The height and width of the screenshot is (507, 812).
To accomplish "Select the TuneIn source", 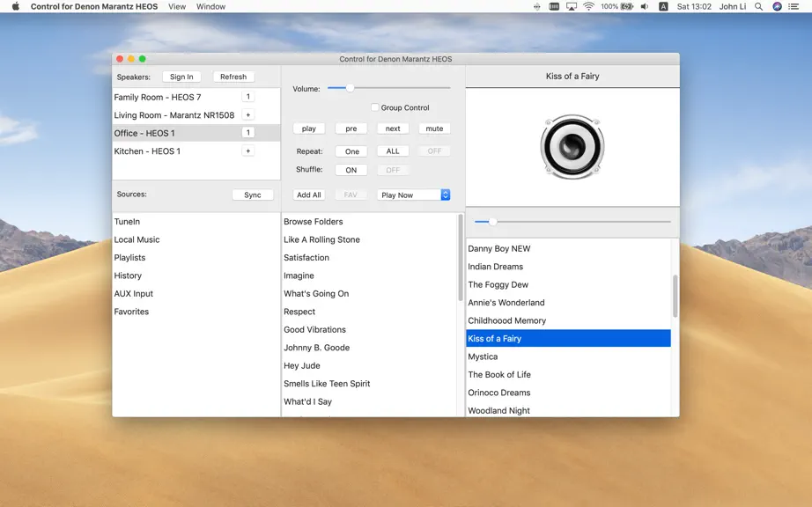I will [196, 222].
